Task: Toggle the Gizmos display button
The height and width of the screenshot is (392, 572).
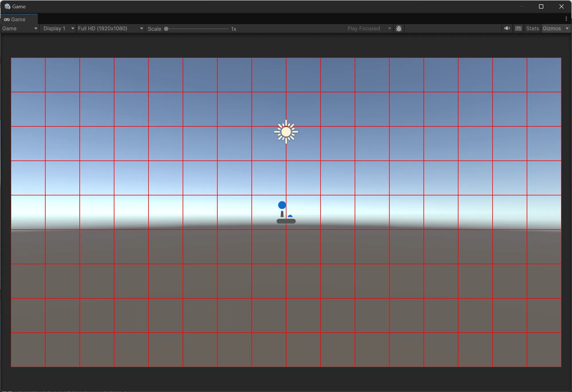Action: click(x=552, y=28)
